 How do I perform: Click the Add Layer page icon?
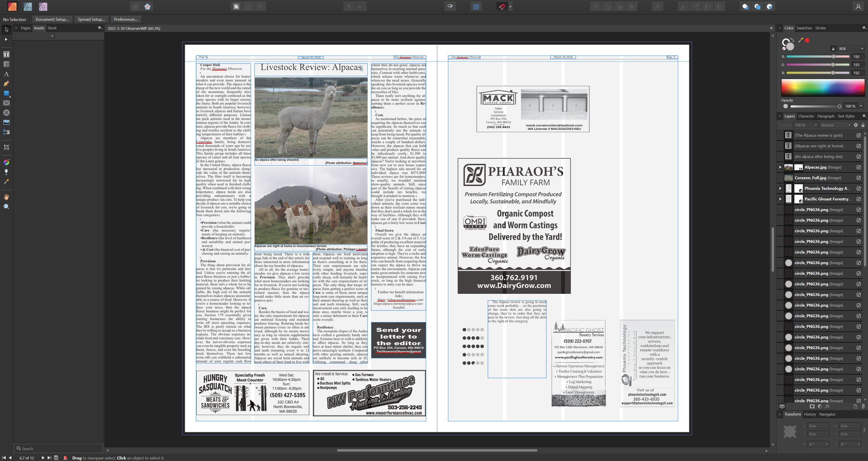[x=856, y=406]
